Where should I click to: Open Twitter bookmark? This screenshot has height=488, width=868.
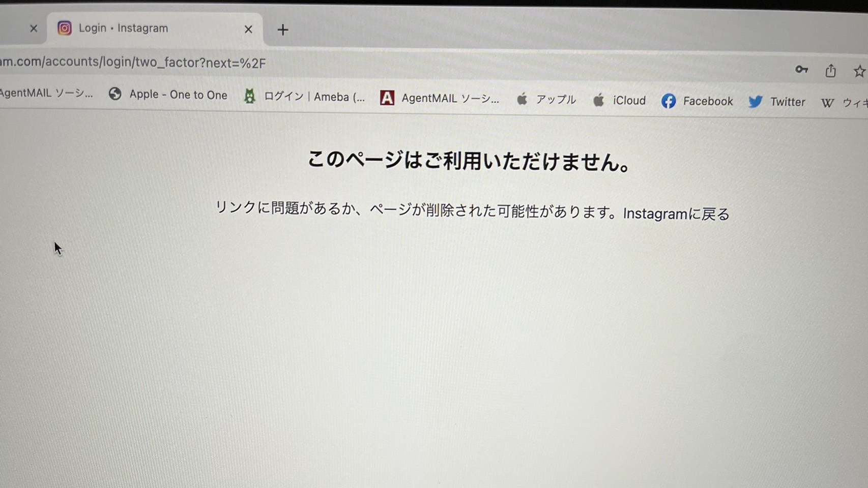pyautogui.click(x=777, y=102)
